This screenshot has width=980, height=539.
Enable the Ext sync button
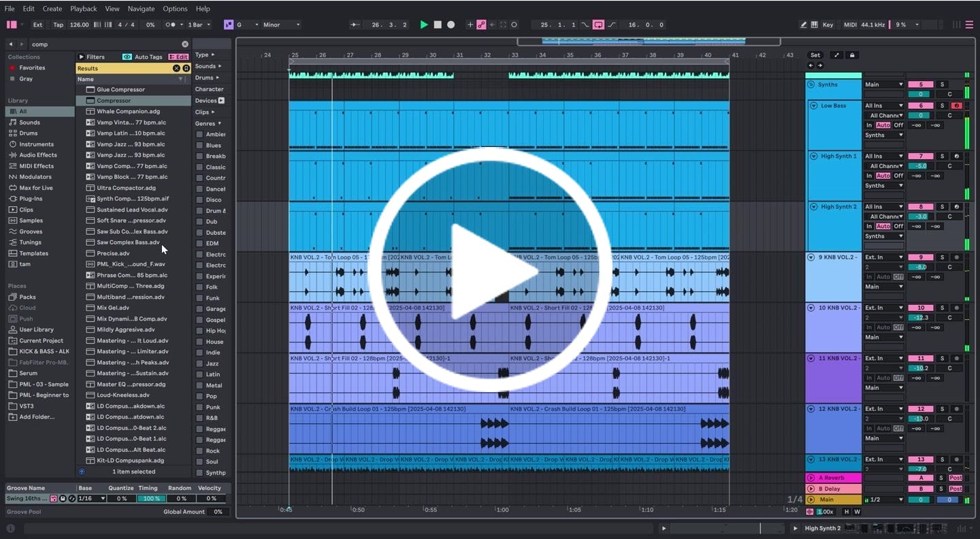[37, 24]
